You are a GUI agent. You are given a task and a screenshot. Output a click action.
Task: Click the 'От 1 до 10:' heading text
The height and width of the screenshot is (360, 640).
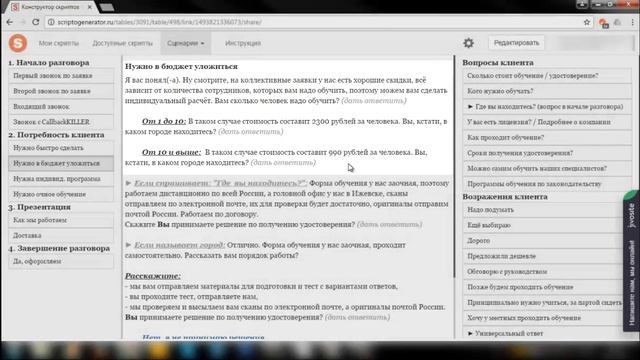coord(164,121)
